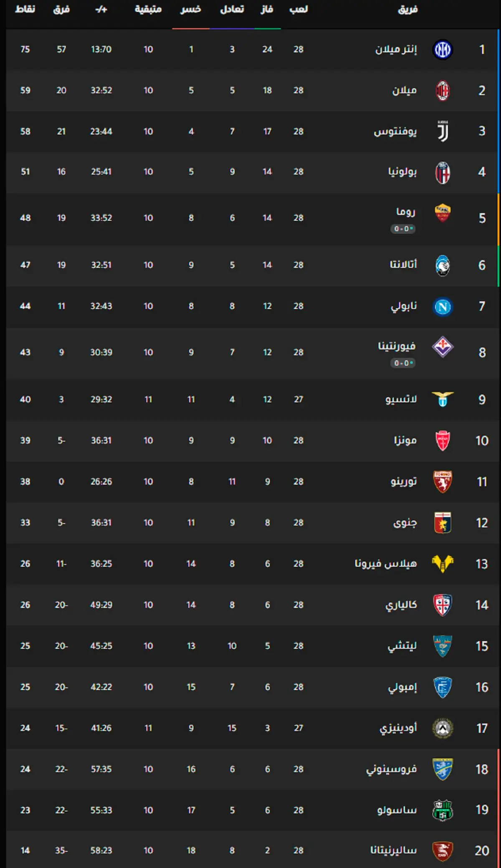The image size is (501, 868).
Task: Sort table by تعادل draws column
Action: [232, 9]
